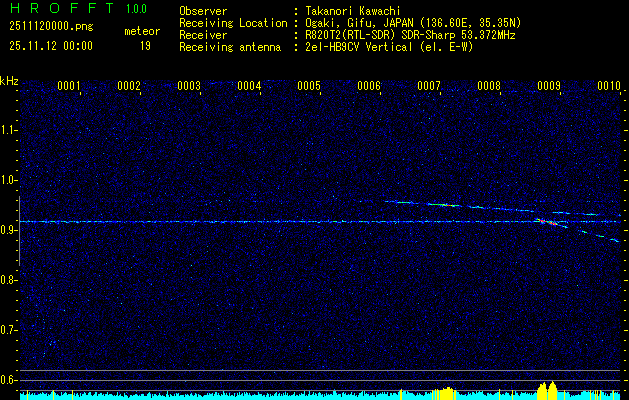Select the 0010 time marker
The width and height of the screenshot is (629, 400).
(x=609, y=87)
